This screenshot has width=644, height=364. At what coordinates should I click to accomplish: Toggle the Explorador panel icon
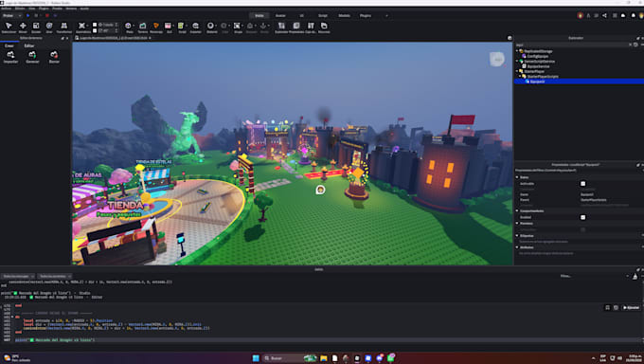281,27
